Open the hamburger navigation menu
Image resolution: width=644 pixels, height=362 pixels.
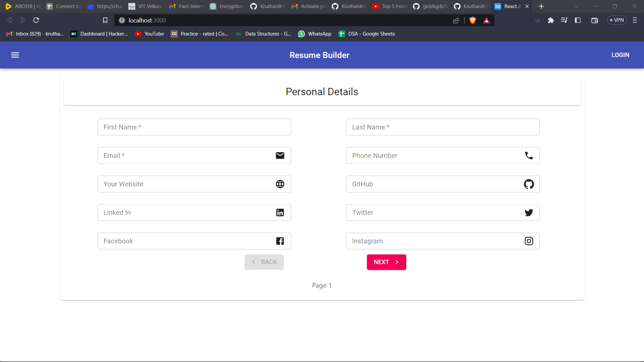tap(15, 55)
